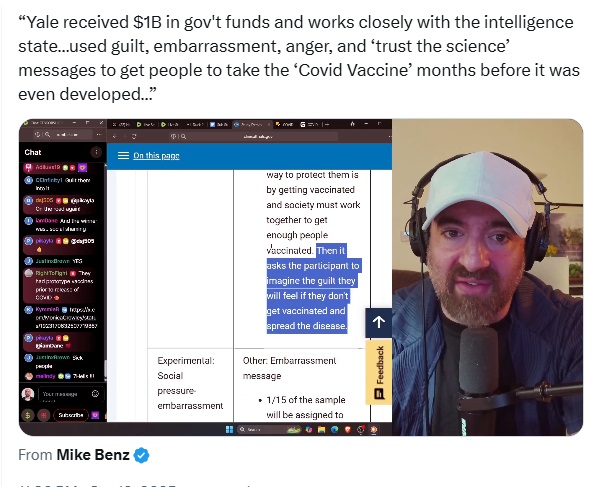
Task: Click the emoji picker in chat message box
Action: click(x=95, y=393)
